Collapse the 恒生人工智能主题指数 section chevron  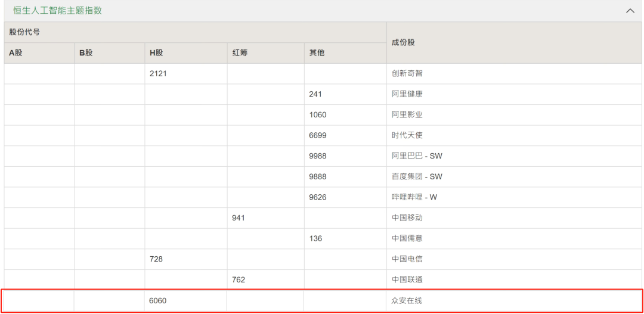(630, 11)
